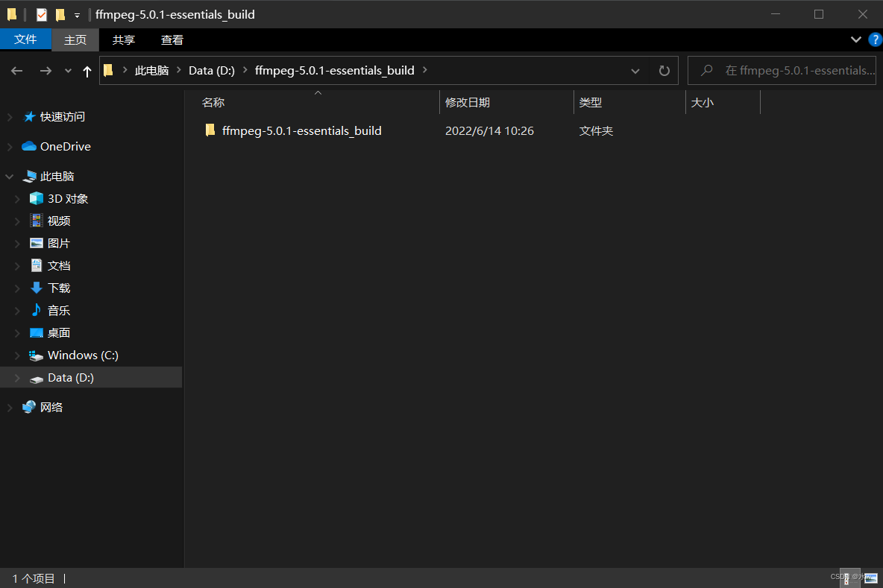Viewport: 883px width, 588px height.
Task: Click the 快速访问 star icon
Action: [29, 116]
